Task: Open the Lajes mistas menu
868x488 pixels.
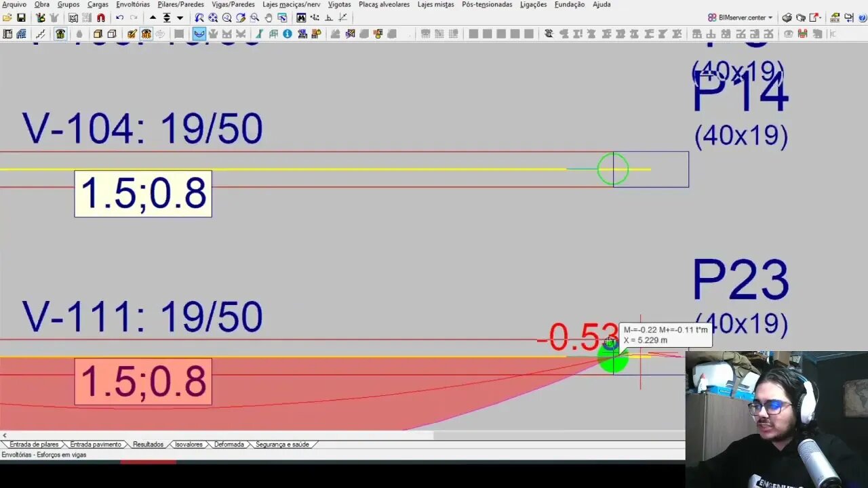Action: [436, 4]
